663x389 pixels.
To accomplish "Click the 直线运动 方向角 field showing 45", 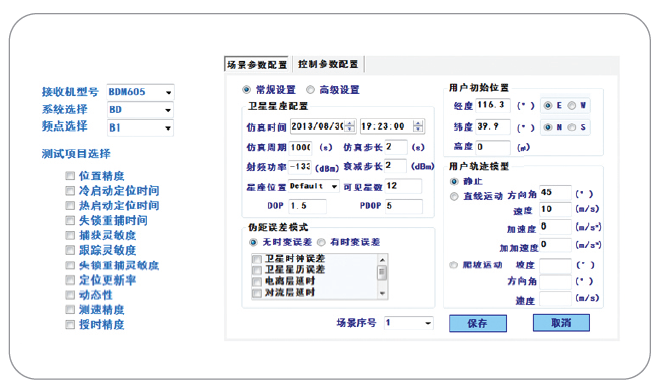I will (555, 193).
